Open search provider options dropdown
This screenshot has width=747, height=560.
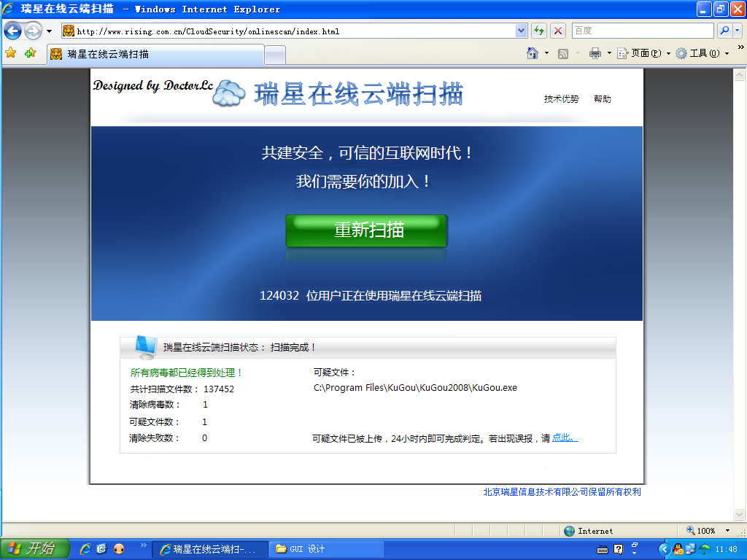pos(738,31)
